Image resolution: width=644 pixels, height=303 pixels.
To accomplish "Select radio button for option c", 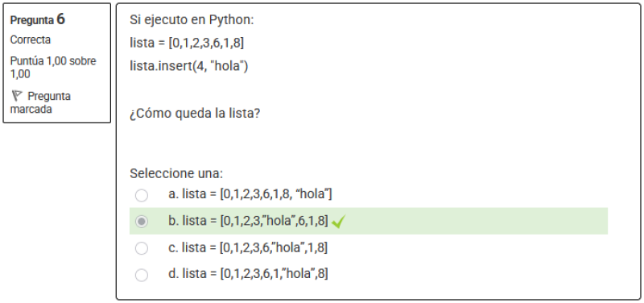I will (142, 248).
